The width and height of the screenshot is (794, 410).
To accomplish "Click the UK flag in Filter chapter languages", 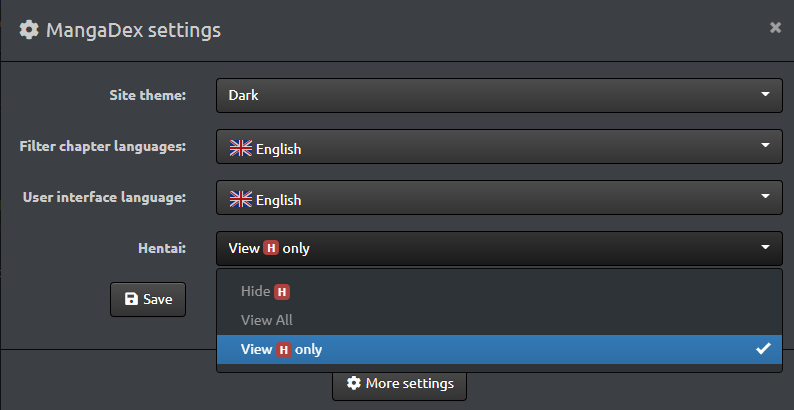I will pos(241,148).
